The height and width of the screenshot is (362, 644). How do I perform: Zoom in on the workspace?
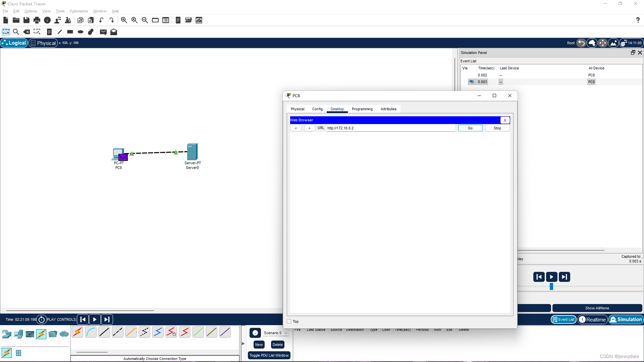pos(124,20)
